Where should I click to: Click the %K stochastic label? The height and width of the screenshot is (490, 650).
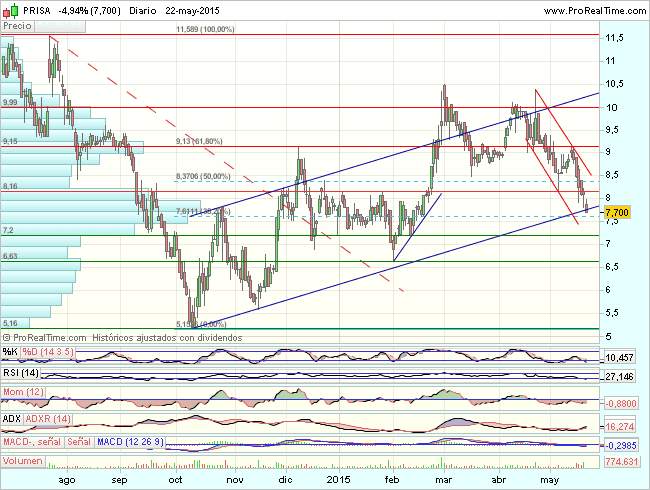(x=10, y=352)
